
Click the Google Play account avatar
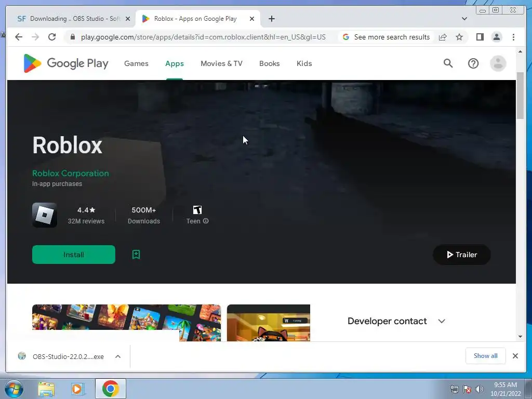point(498,63)
